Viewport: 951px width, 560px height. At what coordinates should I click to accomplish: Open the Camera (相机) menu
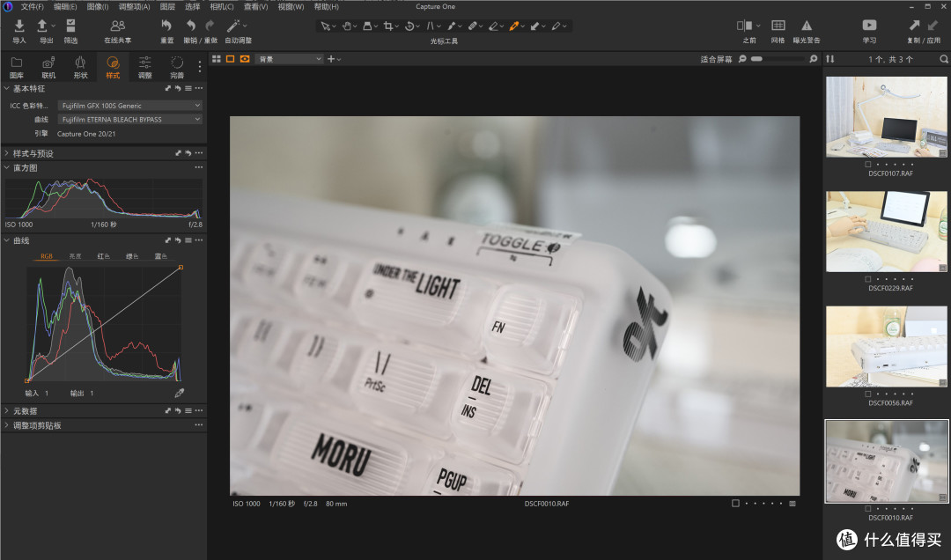221,7
